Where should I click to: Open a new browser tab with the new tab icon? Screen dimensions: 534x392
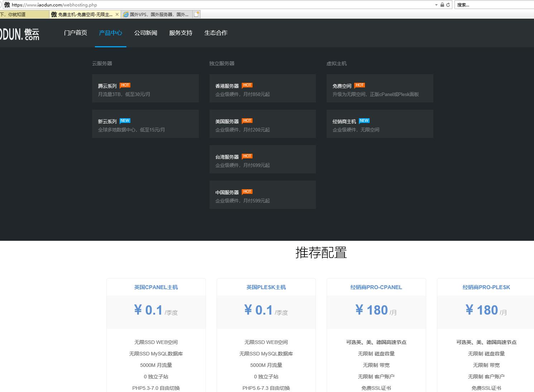click(196, 14)
